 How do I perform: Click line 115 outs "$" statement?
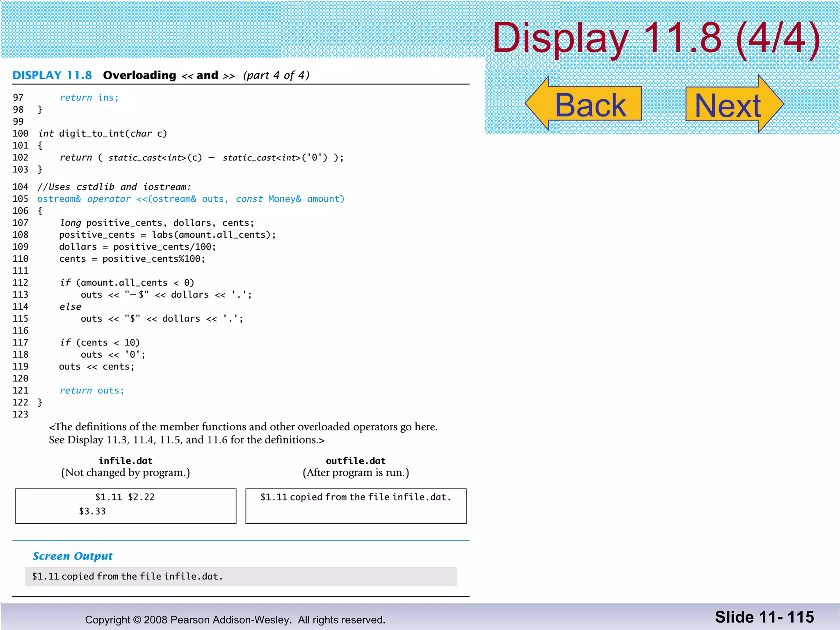(x=162, y=319)
